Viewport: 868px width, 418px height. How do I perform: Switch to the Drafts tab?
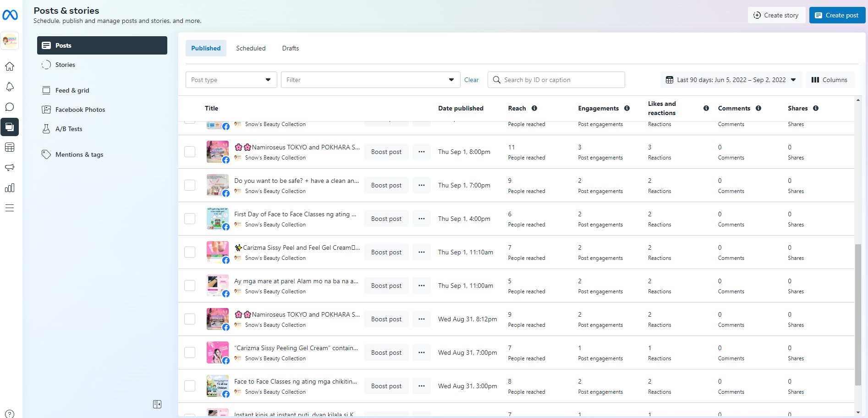(291, 48)
